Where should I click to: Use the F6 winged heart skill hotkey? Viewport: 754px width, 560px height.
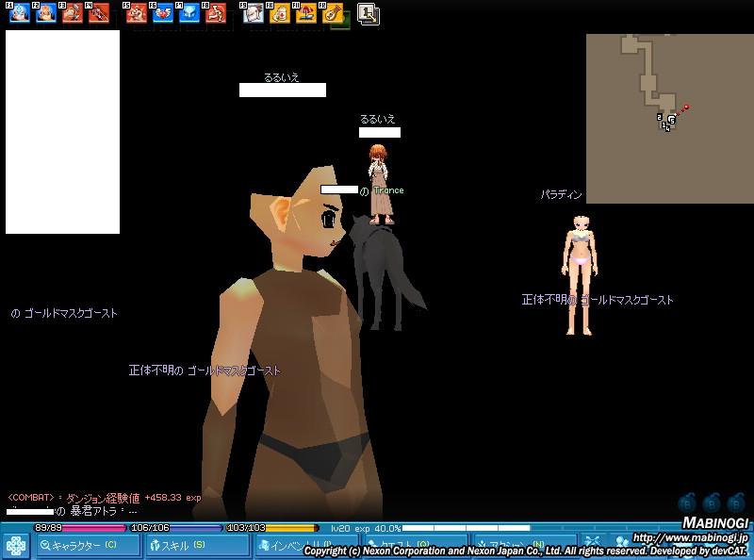tap(163, 13)
